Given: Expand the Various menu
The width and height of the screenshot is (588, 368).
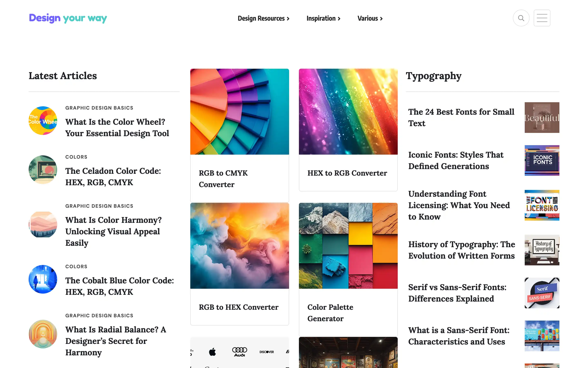Looking at the screenshot, I should [370, 18].
